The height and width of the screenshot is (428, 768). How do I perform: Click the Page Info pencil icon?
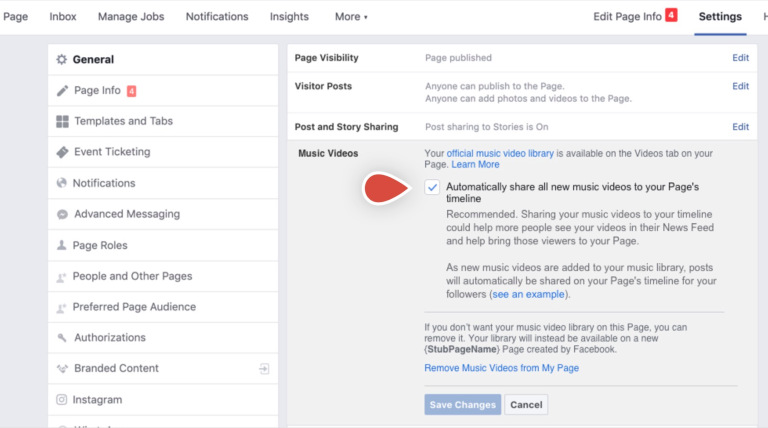coord(62,91)
